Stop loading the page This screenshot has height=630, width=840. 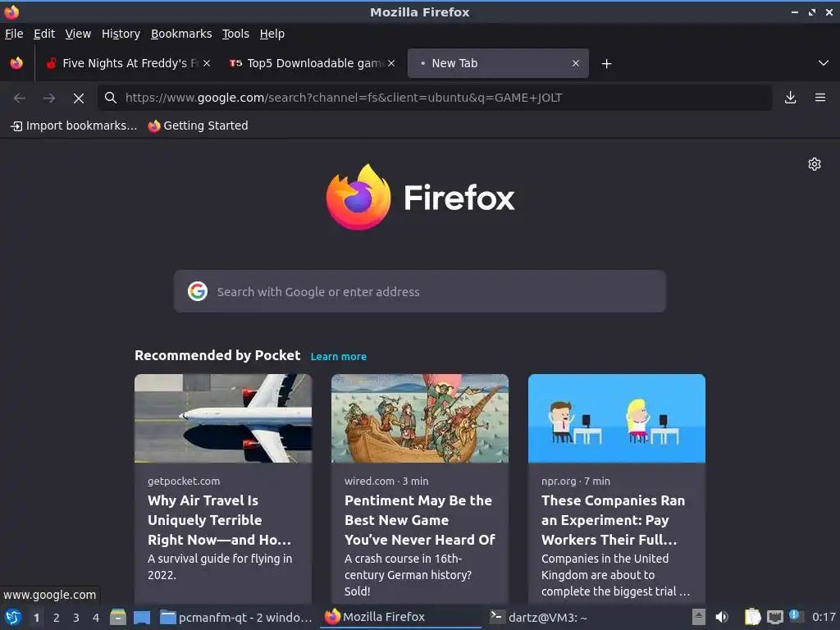[x=79, y=98]
